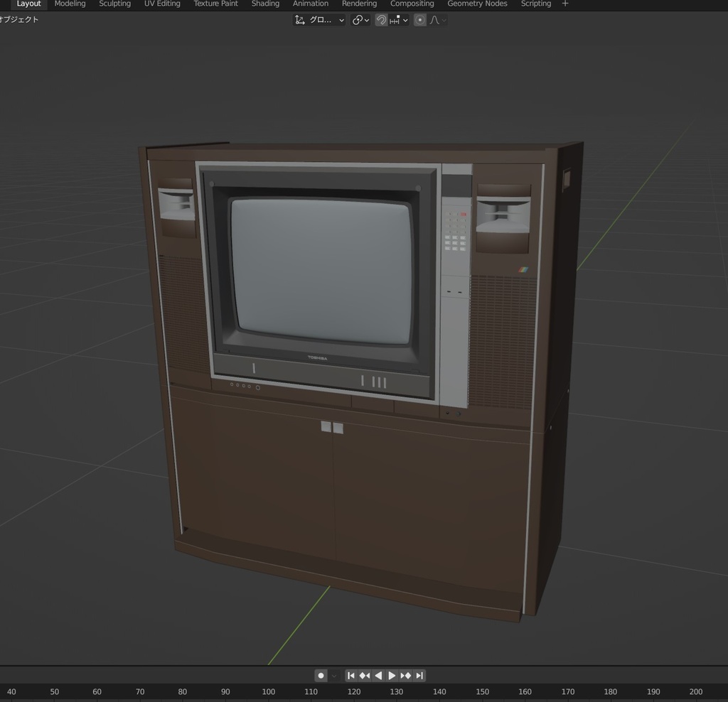Add a new workspace with the plus button
728x702 pixels.
click(x=564, y=4)
